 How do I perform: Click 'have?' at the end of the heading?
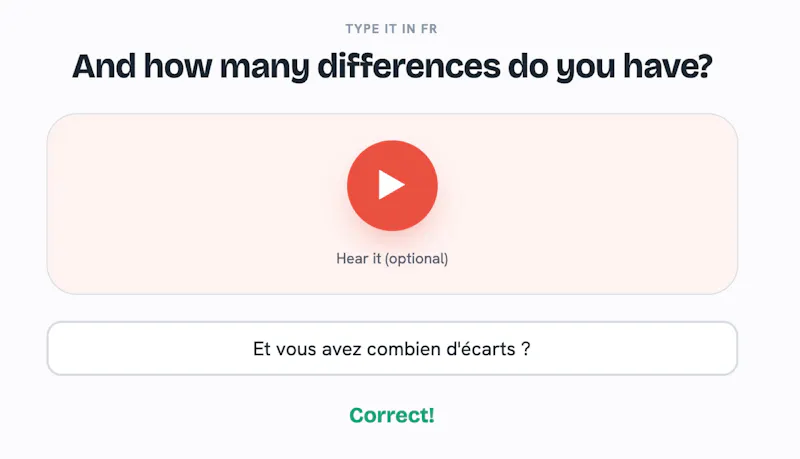[667, 66]
